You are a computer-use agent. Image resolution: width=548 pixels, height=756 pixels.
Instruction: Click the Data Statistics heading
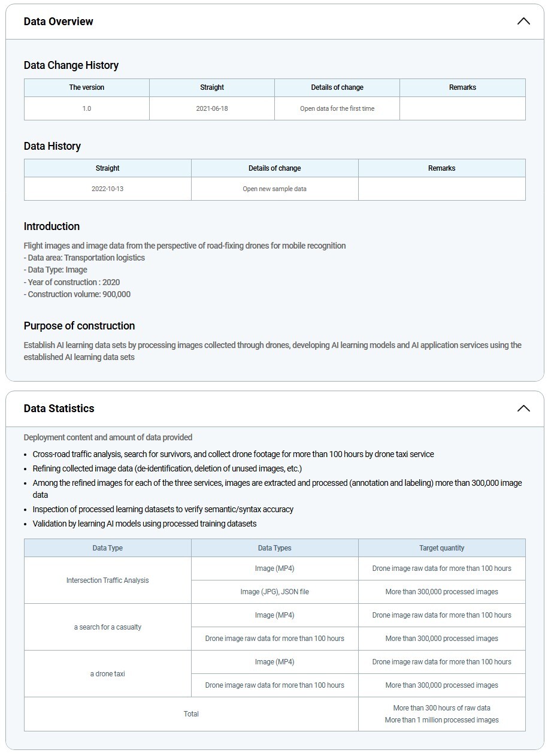(59, 409)
